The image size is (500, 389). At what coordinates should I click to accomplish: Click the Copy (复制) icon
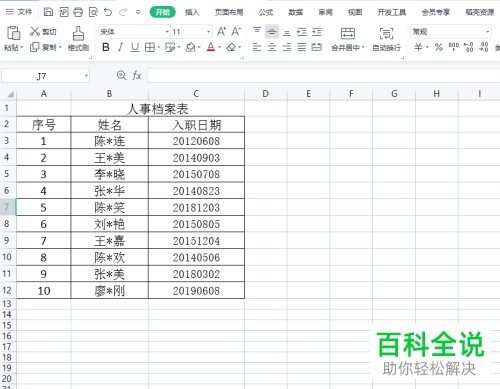[35, 47]
